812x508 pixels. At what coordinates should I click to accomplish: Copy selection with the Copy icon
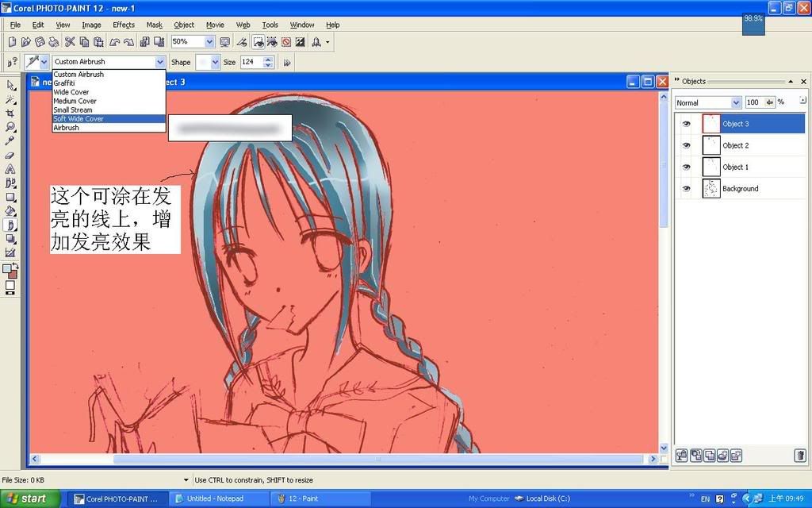[84, 41]
